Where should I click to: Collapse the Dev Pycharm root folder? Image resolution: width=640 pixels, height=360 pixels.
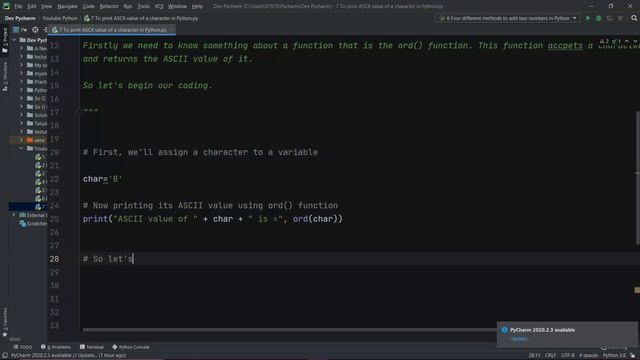[x=14, y=40]
